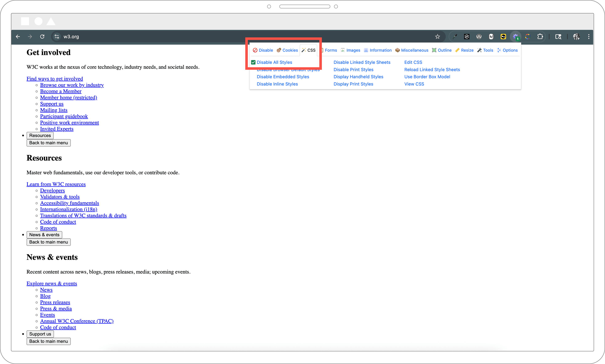Choose Display Handheld Styles
This screenshot has width=605, height=364.
(x=358, y=77)
